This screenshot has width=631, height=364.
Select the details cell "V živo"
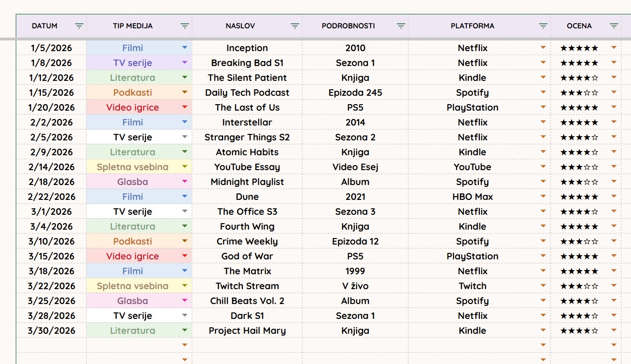click(x=355, y=286)
